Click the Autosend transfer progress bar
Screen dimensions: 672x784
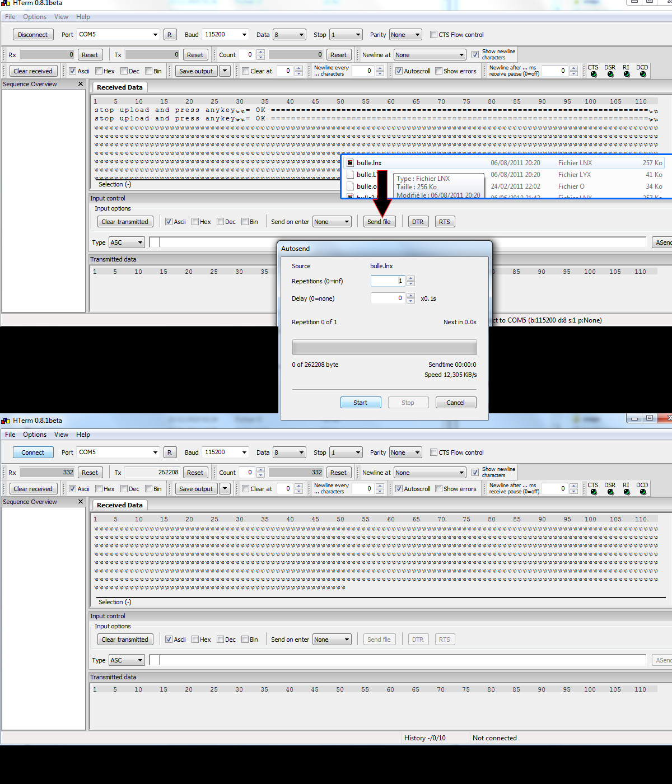point(384,347)
